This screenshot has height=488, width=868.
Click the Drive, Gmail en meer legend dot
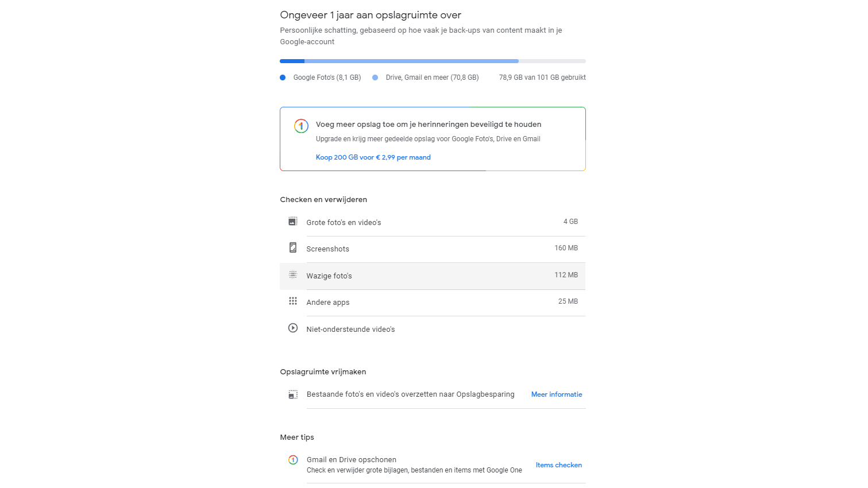(375, 78)
